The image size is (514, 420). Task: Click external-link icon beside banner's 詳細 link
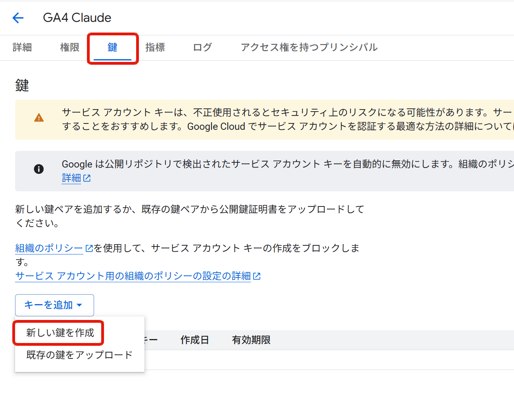pyautogui.click(x=87, y=179)
